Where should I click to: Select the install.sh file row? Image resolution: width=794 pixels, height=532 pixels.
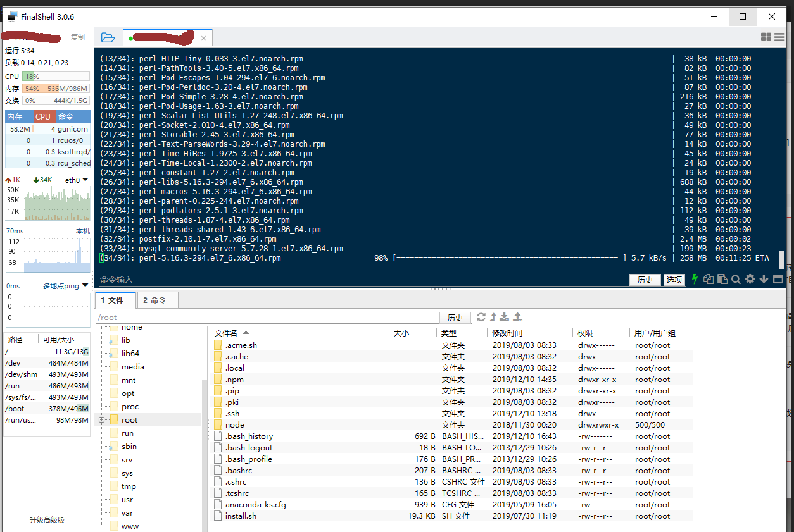(x=452, y=516)
